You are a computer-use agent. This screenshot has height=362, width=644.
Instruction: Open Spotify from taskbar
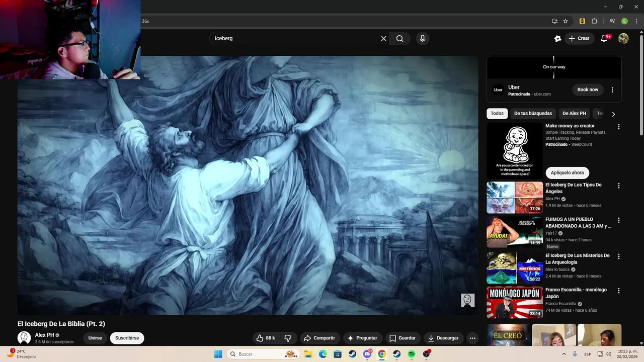(x=412, y=354)
